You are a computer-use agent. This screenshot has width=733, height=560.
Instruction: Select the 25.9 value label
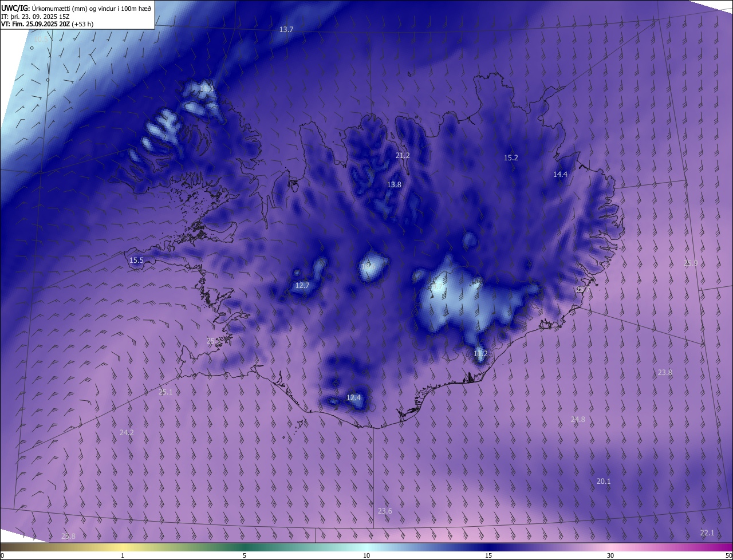pos(691,263)
